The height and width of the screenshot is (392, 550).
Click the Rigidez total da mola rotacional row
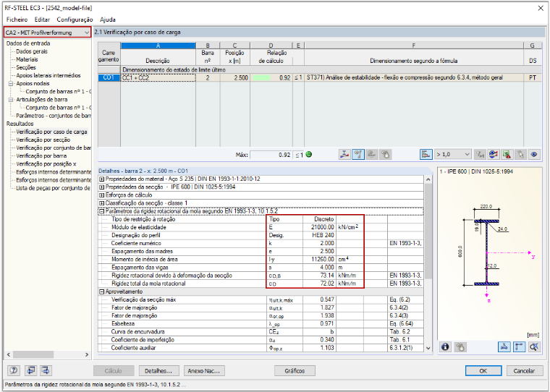(x=261, y=284)
